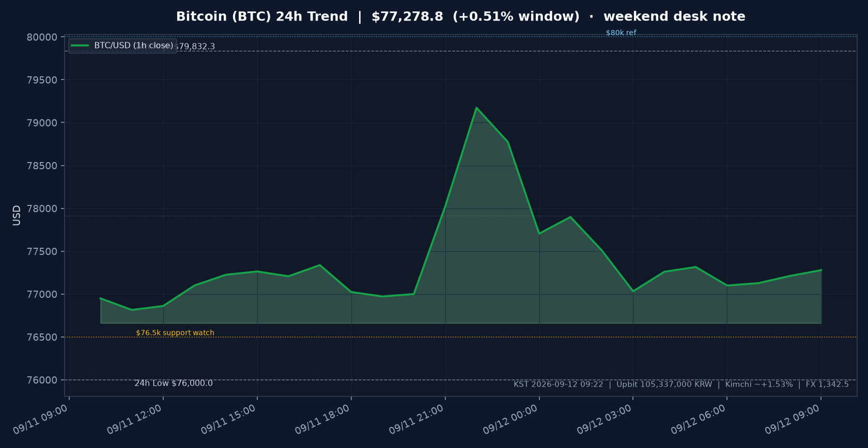Image resolution: width=868 pixels, height=448 pixels.
Task: Select the "77500" y-axis tick label
Action: point(42,251)
